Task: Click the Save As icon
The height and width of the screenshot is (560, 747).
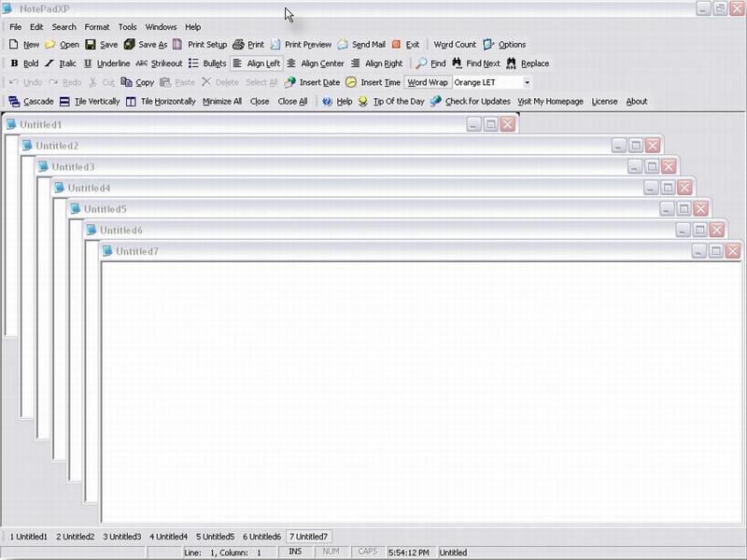Action: tap(129, 44)
